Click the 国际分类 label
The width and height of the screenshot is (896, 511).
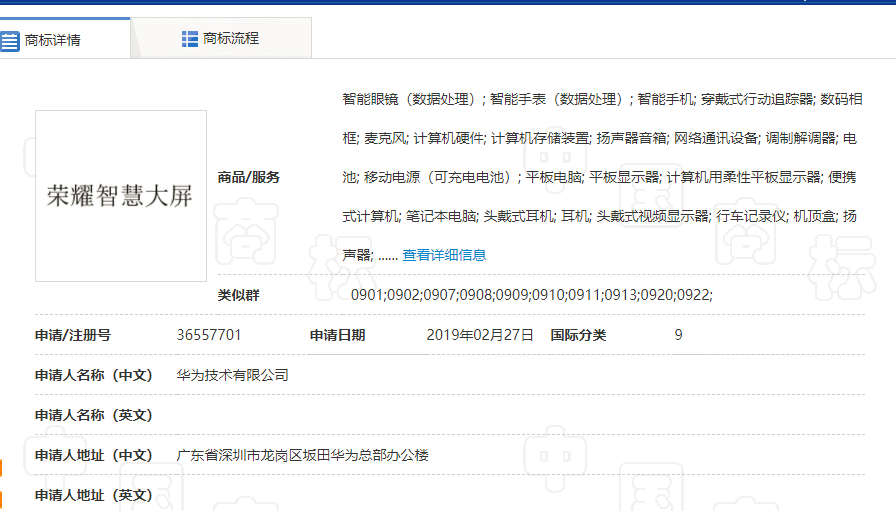pos(578,335)
